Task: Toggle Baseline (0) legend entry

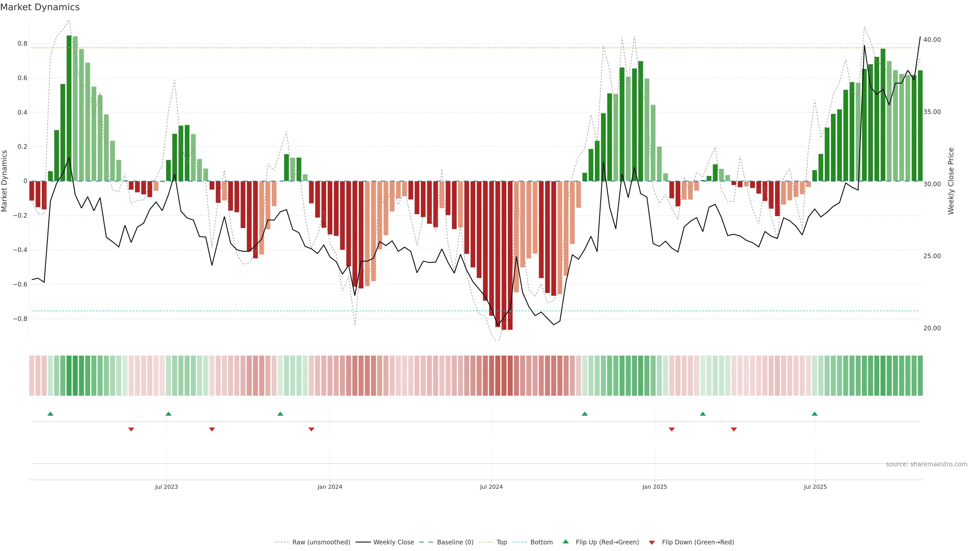Action: [x=455, y=542]
